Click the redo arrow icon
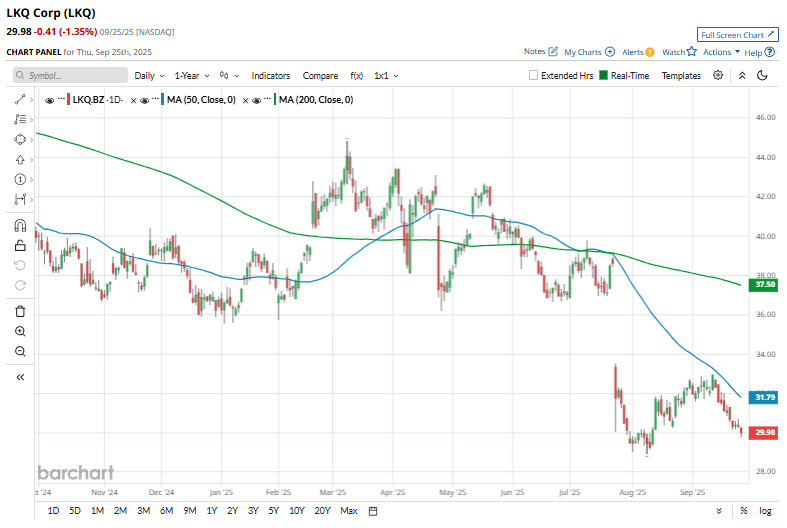 tap(20, 285)
